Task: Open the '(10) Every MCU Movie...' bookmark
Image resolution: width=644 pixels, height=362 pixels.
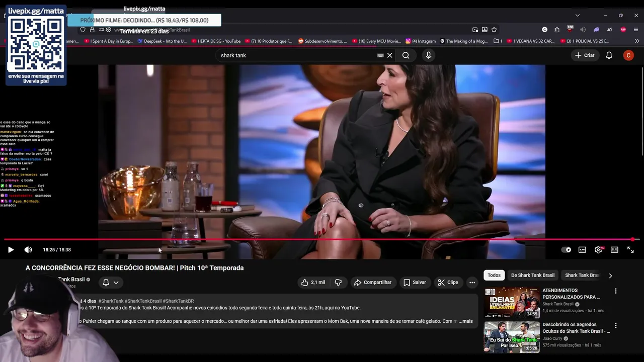Action: [376, 41]
